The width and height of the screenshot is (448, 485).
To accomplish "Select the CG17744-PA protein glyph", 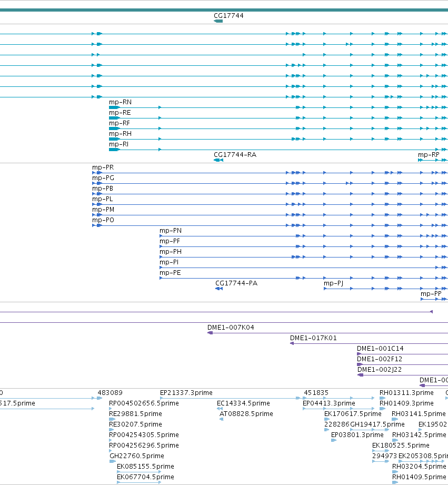I will [219, 289].
